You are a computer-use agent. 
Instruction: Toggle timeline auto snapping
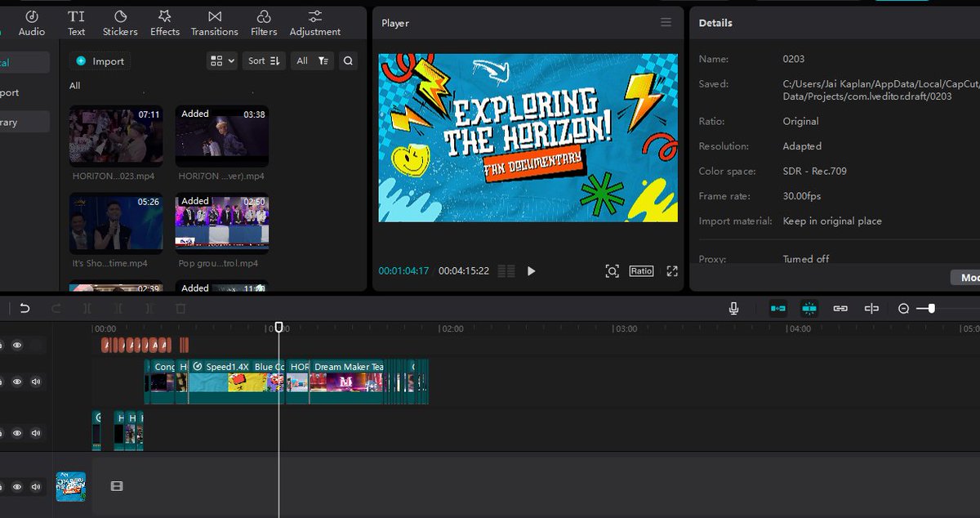[809, 308]
